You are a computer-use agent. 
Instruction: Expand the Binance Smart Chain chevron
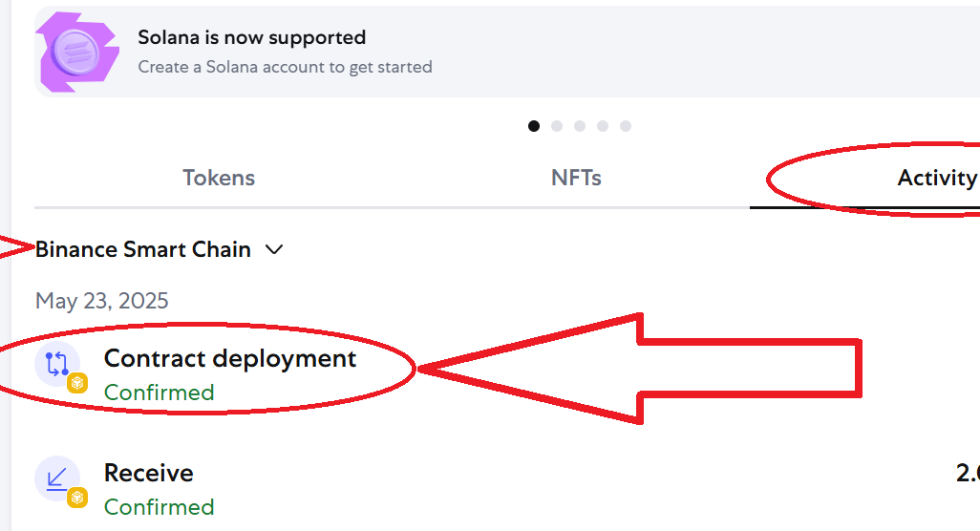coord(274,250)
